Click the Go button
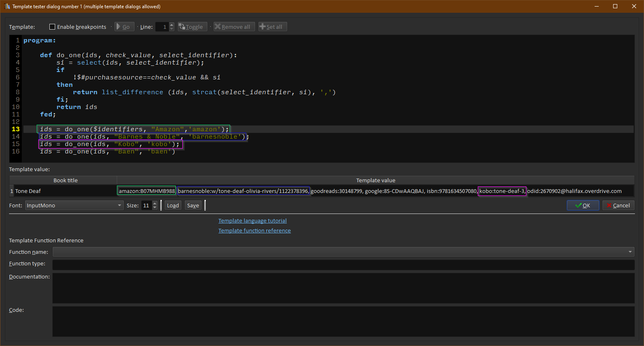644x346 pixels. coord(124,27)
